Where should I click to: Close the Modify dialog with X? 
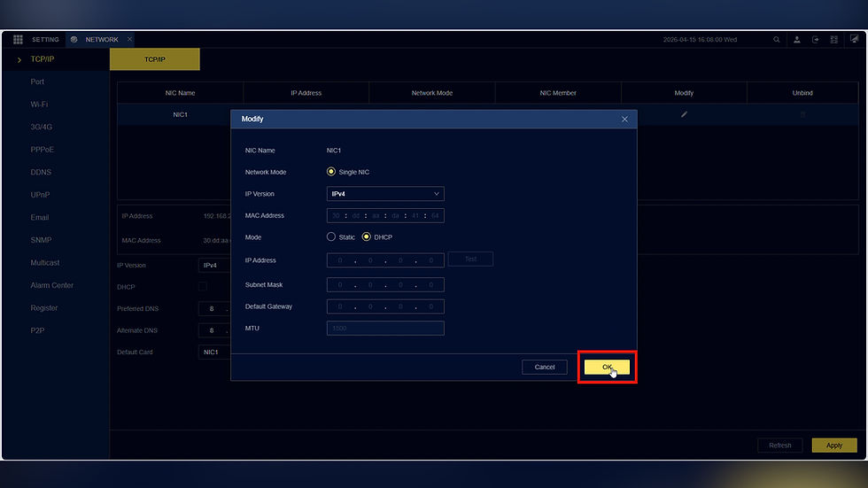pos(624,119)
